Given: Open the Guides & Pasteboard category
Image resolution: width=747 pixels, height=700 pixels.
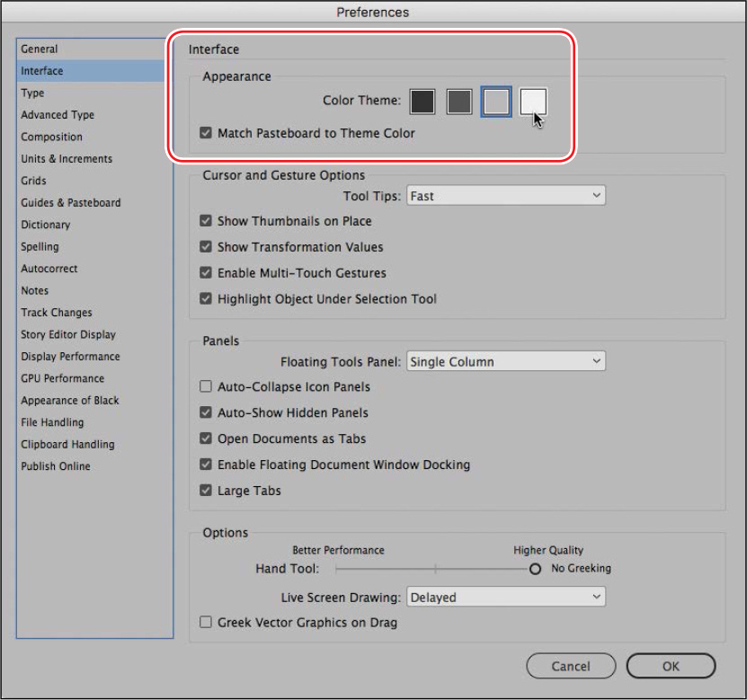Looking at the screenshot, I should 71,203.
